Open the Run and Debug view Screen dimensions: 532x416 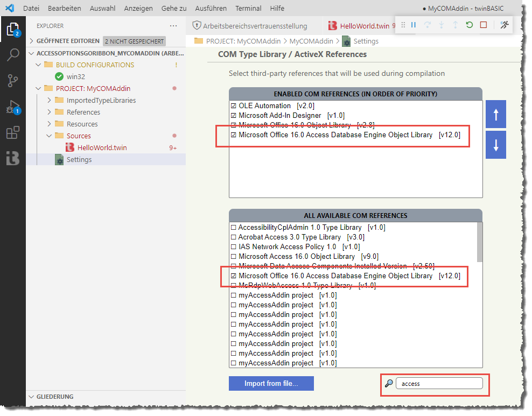tap(13, 107)
